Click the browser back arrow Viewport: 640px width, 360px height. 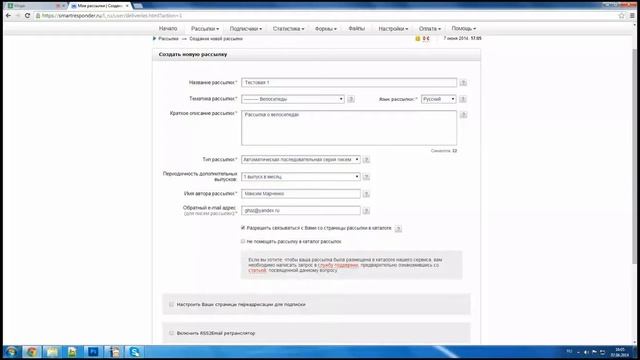(9, 16)
